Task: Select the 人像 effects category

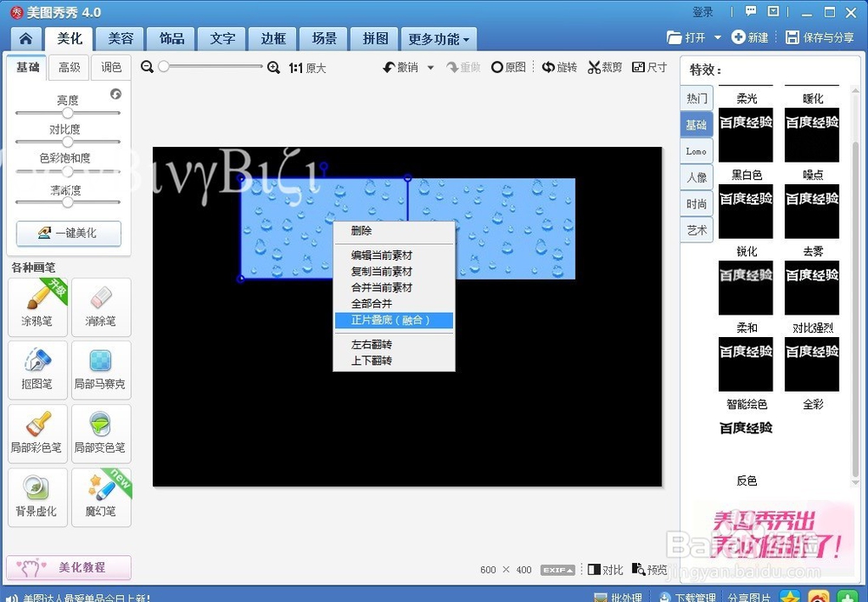Action: (696, 177)
